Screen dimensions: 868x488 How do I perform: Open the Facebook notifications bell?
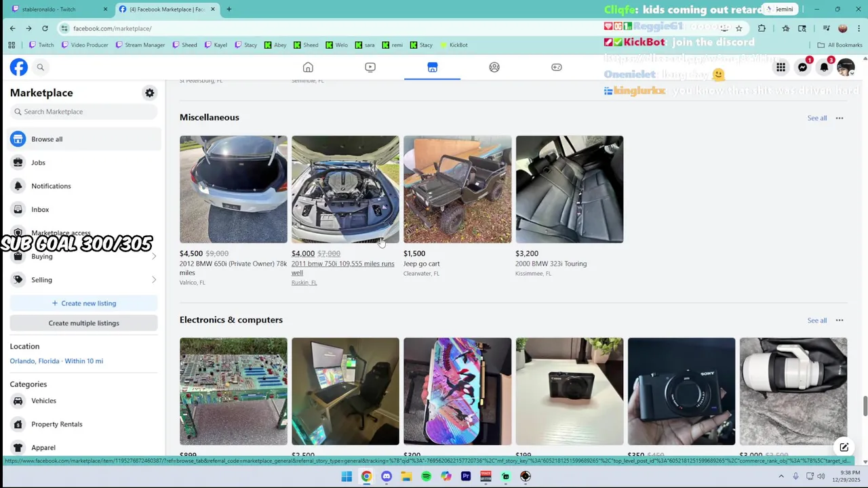825,67
